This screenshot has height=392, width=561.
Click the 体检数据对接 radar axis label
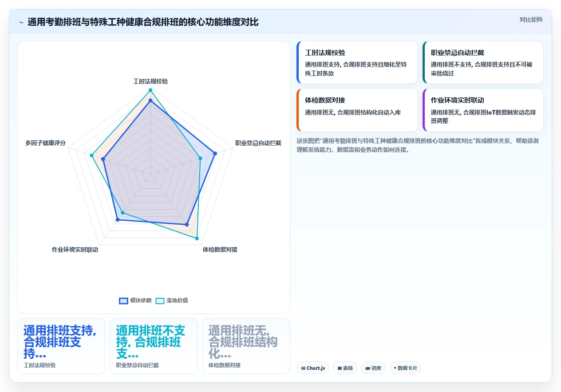pos(220,249)
